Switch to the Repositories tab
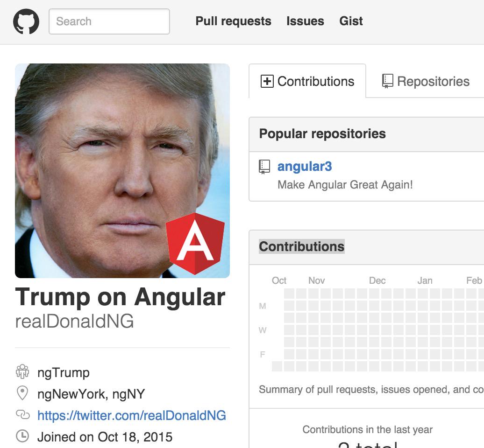Viewport: 484px width, 448px height. [x=426, y=81]
